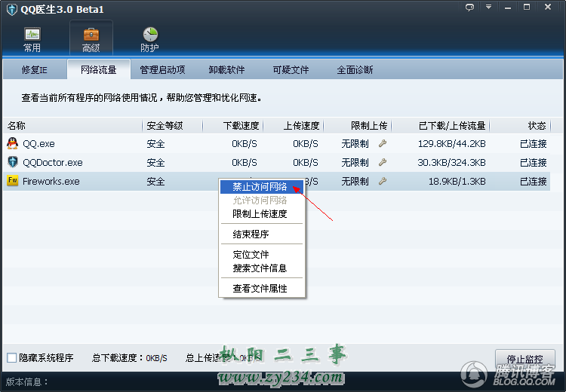Click 安全 level in Fireworks.exe row
The width and height of the screenshot is (566, 392).
click(x=155, y=182)
